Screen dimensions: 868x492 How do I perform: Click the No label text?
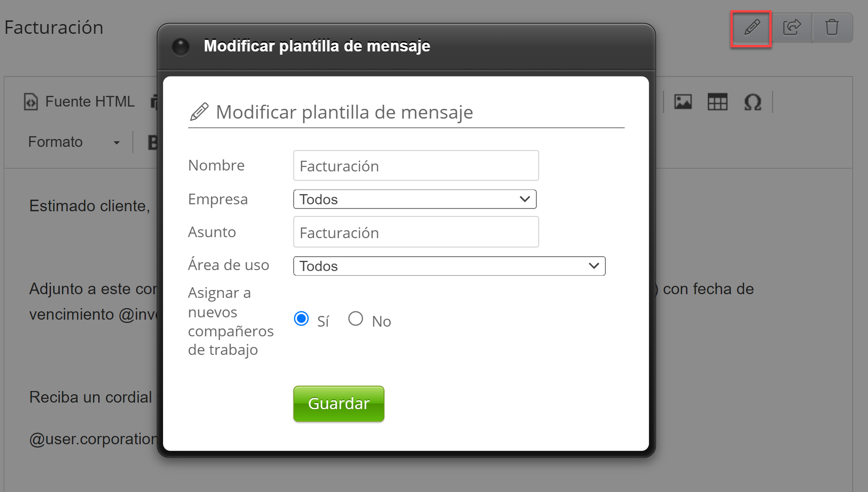pos(381,322)
